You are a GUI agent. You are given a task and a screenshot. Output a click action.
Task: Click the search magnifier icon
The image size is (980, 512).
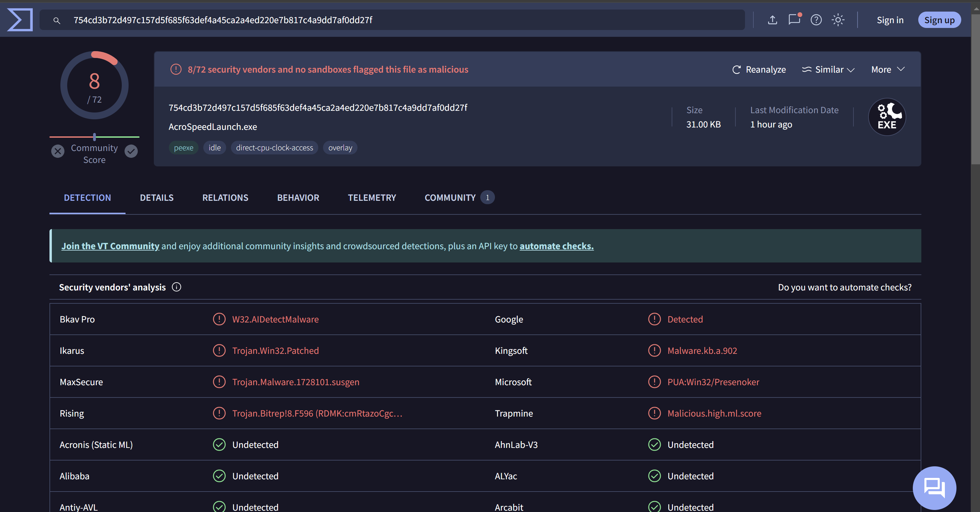(57, 20)
